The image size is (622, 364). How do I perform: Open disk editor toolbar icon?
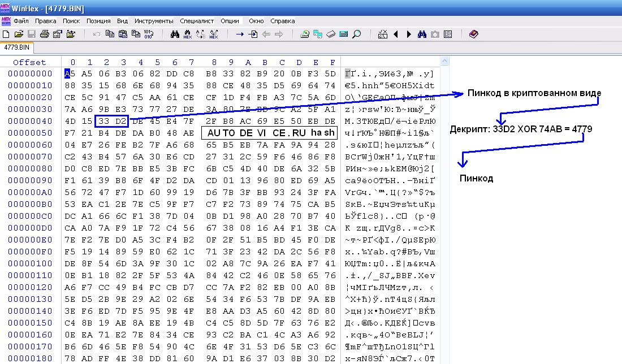[305, 34]
